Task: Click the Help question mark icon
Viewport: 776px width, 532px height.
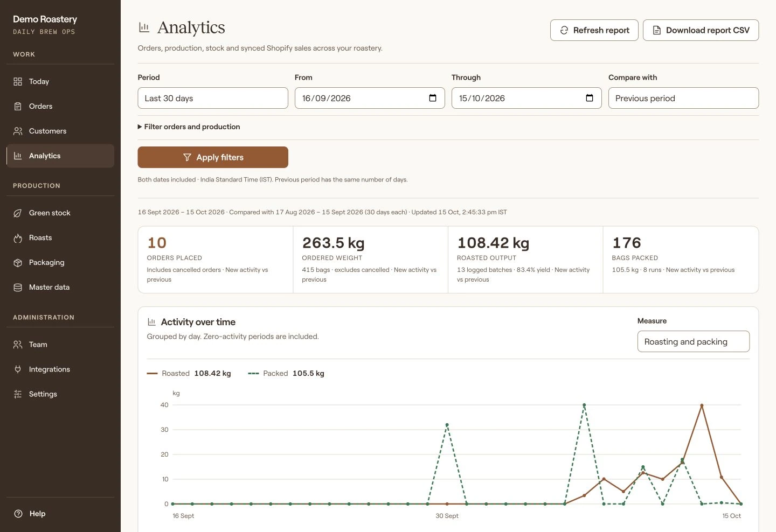Action: (x=18, y=513)
